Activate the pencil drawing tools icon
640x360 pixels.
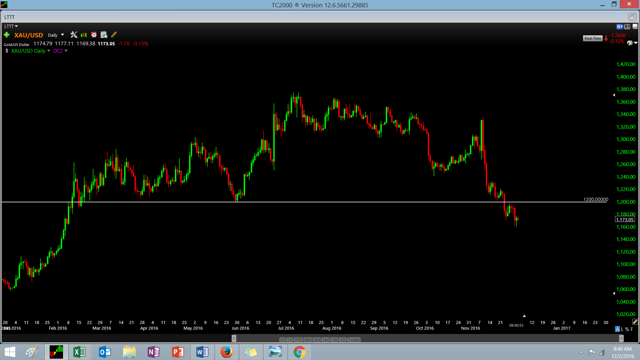click(114, 35)
